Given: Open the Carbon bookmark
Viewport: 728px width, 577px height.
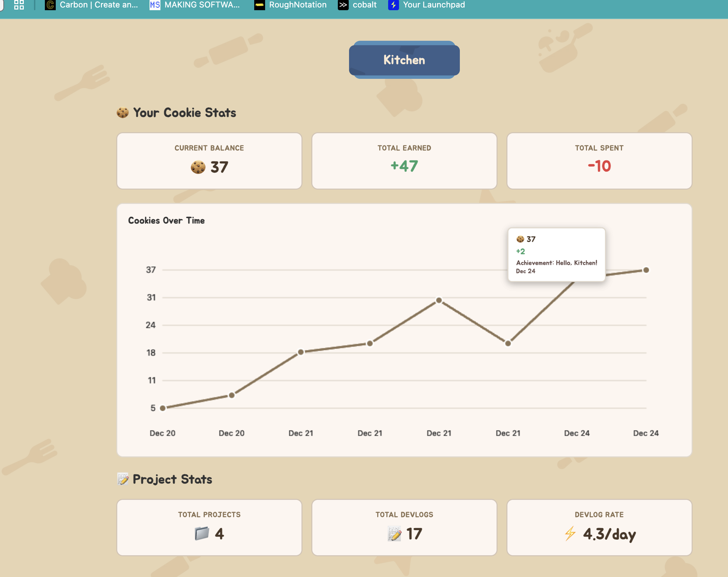Looking at the screenshot, I should tap(92, 5).
